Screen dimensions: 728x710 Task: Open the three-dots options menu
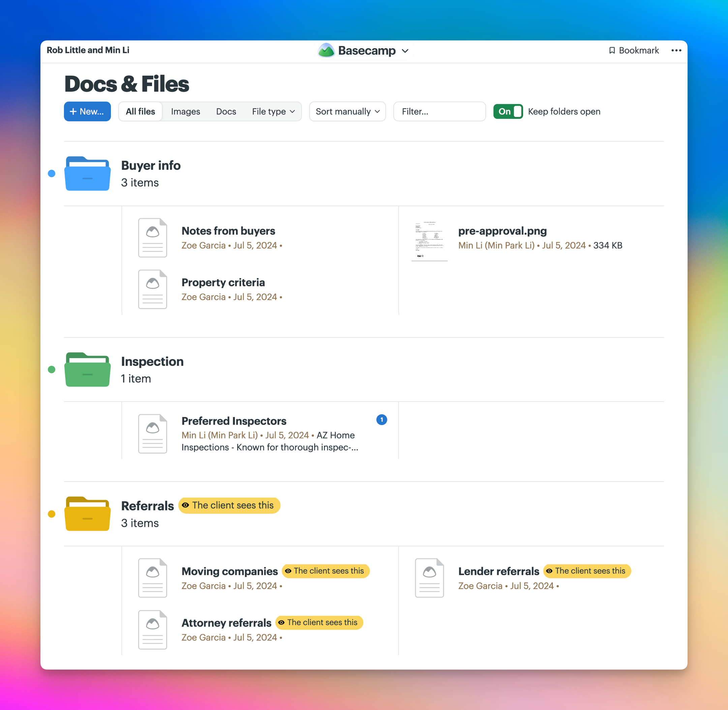pos(676,50)
